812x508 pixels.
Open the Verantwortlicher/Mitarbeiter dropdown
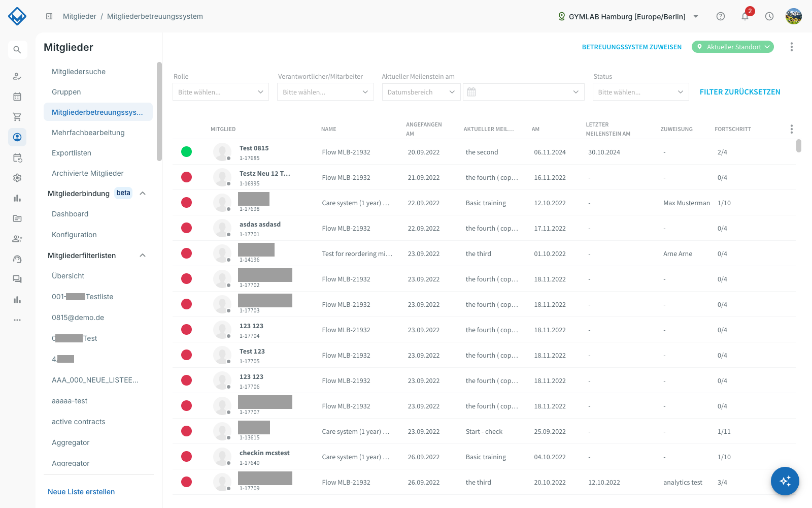(x=325, y=92)
